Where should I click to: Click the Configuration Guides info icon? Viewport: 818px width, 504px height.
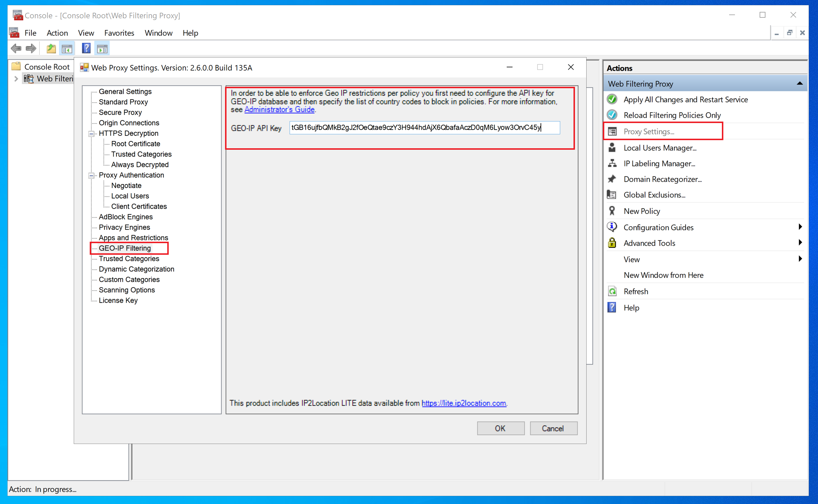[x=612, y=227]
